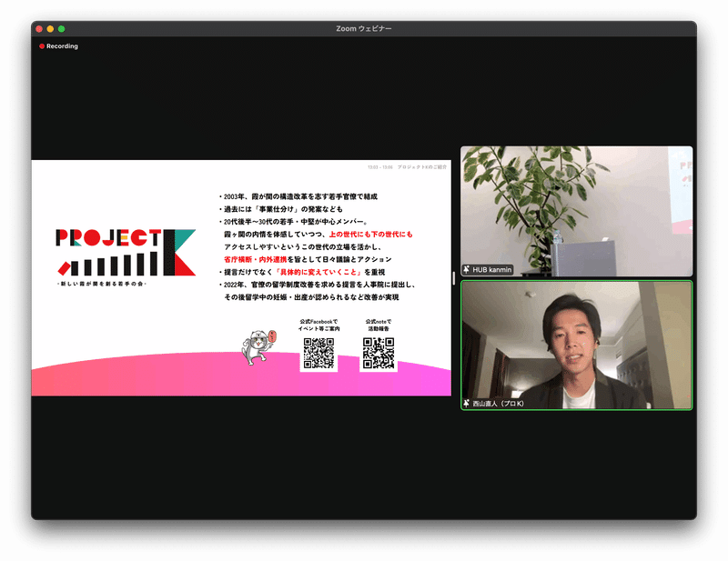
Task: Click the line 'その後留学中の妊娠・出産が認められる'
Action: pyautogui.click(x=311, y=297)
